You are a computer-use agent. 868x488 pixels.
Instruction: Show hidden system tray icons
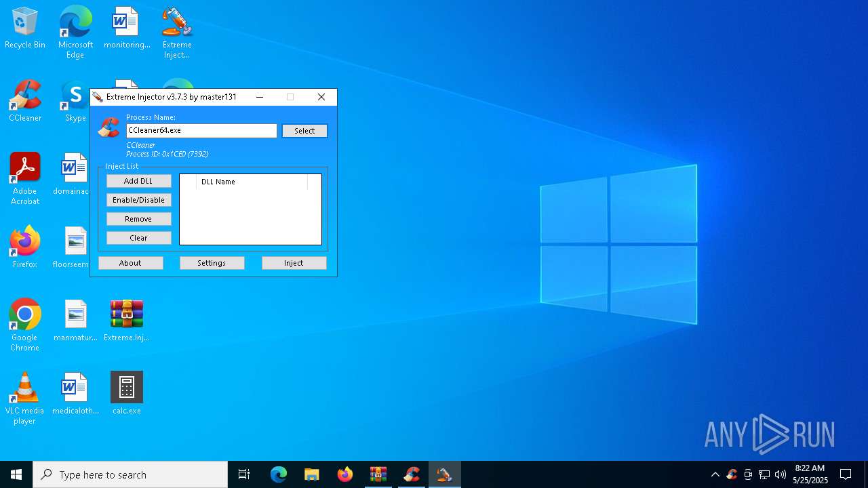[x=715, y=474]
